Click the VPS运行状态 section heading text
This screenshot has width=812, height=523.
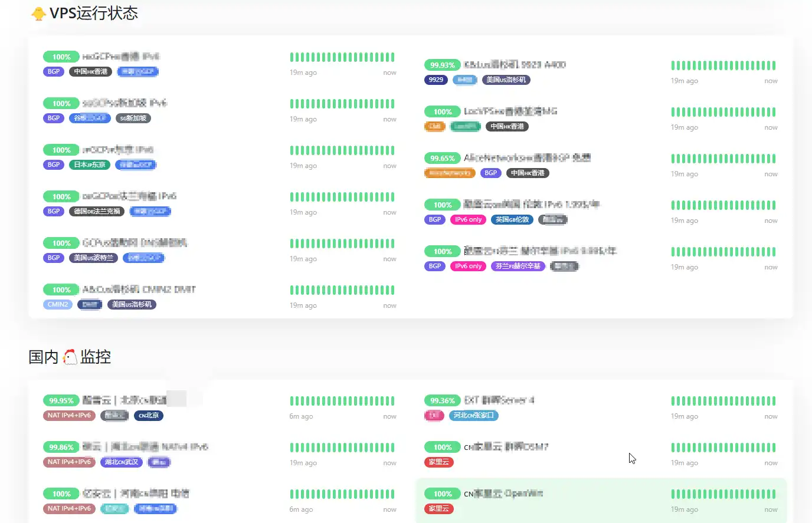(x=93, y=14)
